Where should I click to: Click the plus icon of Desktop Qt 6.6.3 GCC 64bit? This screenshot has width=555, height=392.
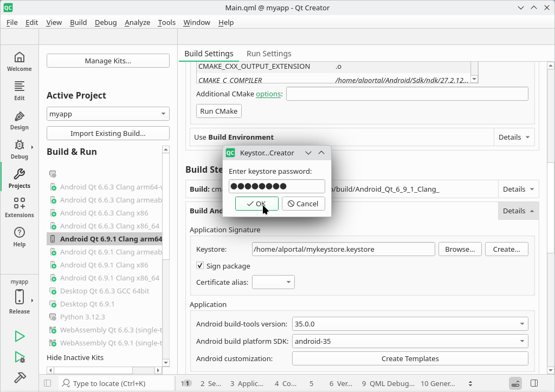pos(53,291)
